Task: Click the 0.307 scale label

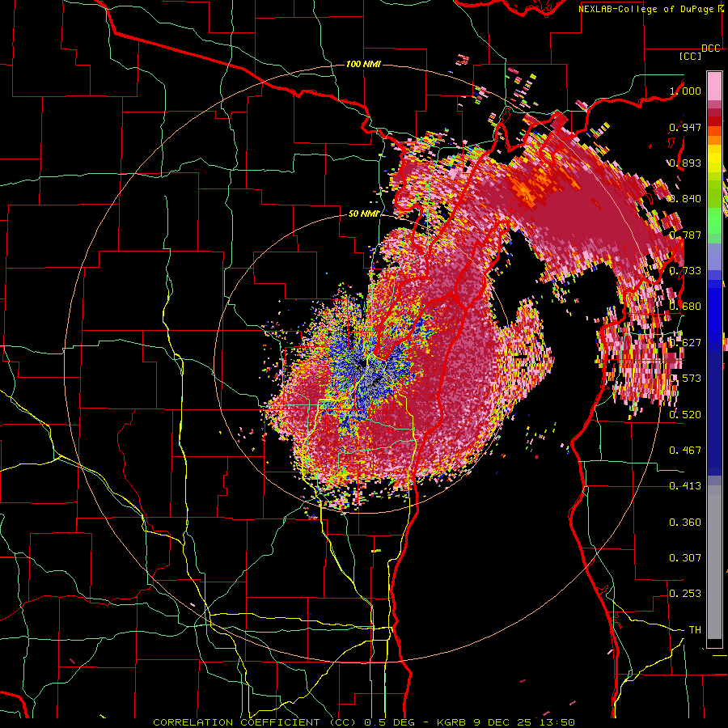Action: tap(685, 558)
